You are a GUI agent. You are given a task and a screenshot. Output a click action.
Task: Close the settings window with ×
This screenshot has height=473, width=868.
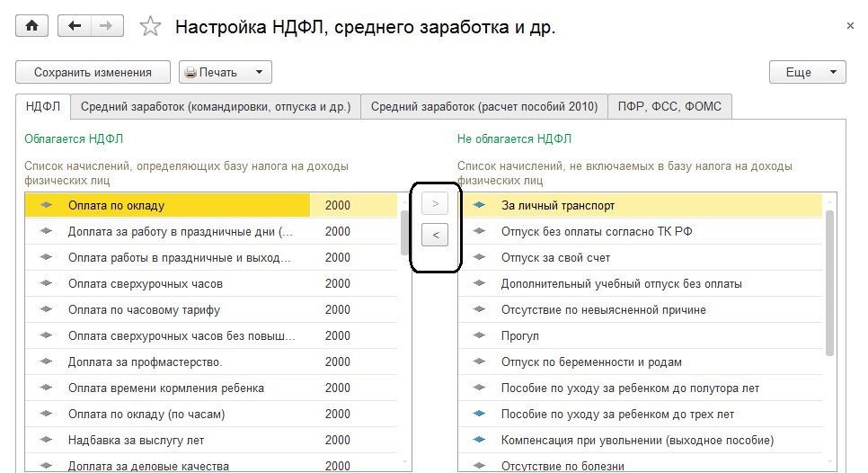point(850,26)
